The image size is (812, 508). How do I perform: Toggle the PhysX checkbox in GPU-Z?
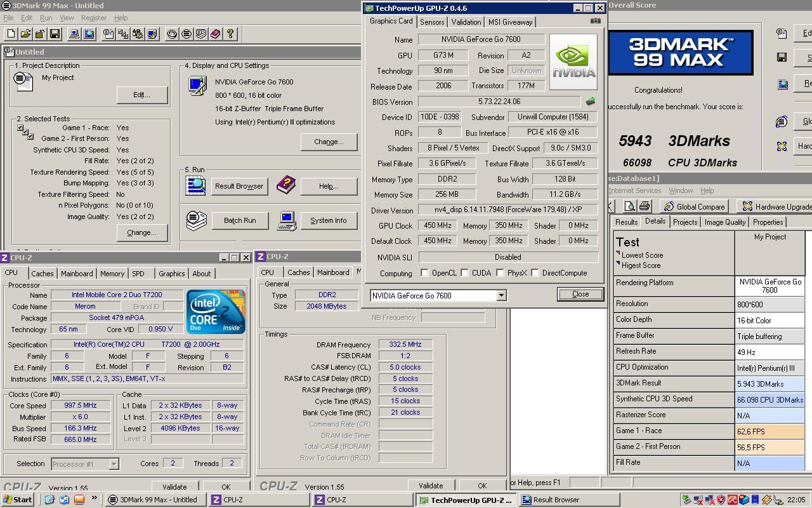(x=500, y=273)
